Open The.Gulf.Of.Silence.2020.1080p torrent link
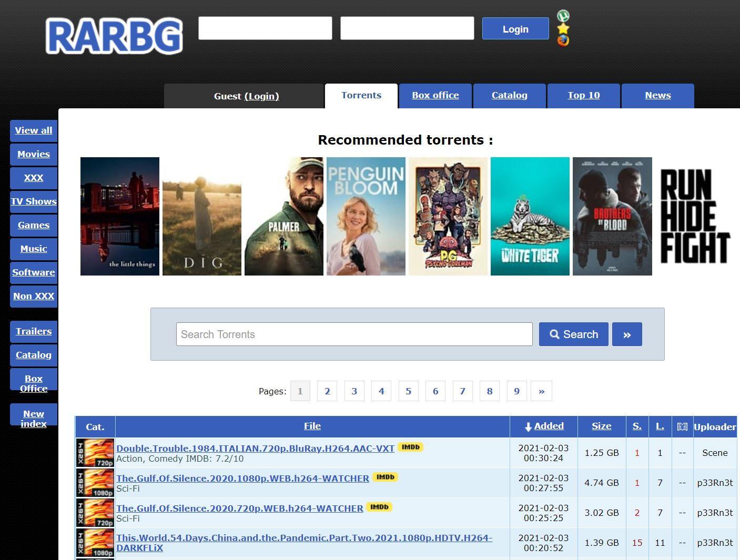Image resolution: width=740 pixels, height=560 pixels. click(x=242, y=478)
